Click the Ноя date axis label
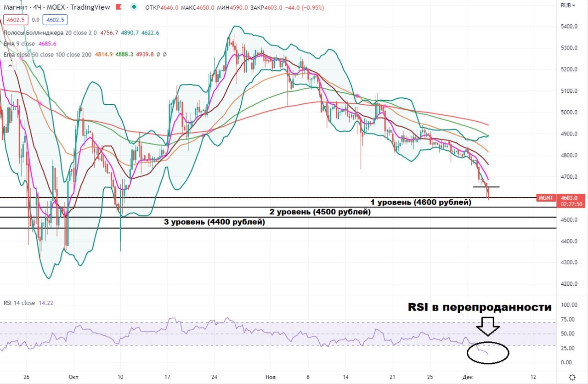Screen dimensions: 588x384 pos(271,377)
